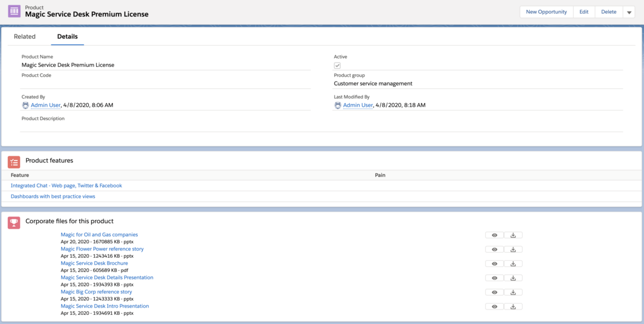This screenshot has width=644, height=324.
Task: Download Magic Big Corp reference story
Action: point(513,292)
